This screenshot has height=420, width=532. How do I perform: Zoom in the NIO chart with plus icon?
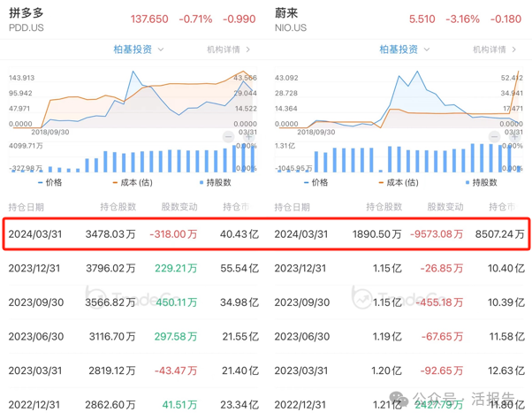click(x=516, y=137)
